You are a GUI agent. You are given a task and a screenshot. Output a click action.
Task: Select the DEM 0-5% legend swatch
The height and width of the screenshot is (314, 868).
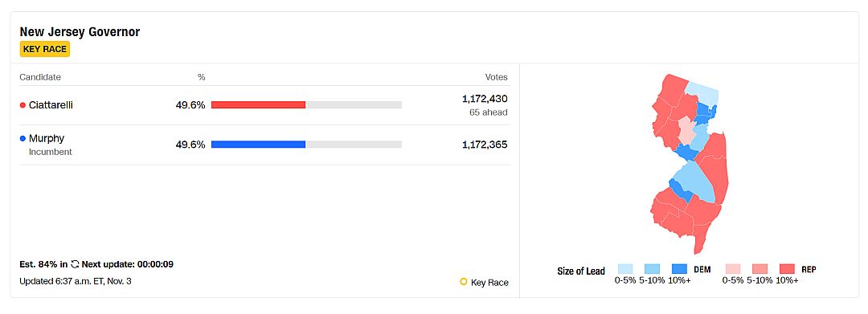pyautogui.click(x=625, y=269)
